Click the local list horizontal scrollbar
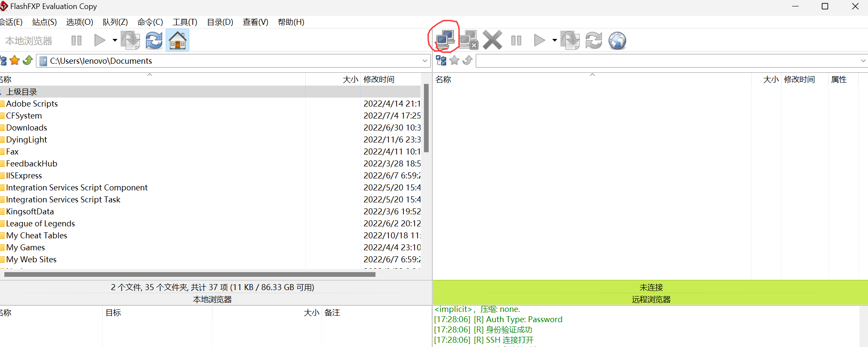Screen dimensions: 868x347 [x=190, y=275]
